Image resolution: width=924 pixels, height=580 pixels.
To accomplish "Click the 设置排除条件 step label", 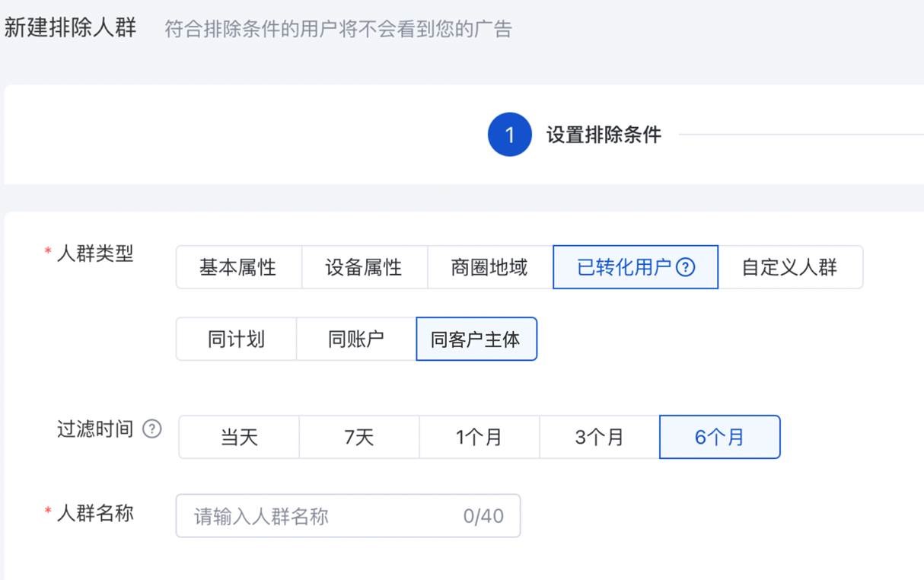I will tap(604, 135).
